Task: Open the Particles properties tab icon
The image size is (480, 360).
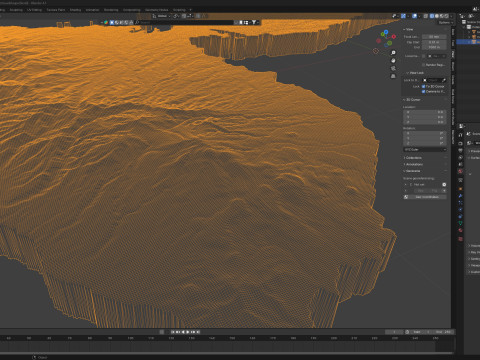Action: [460, 203]
